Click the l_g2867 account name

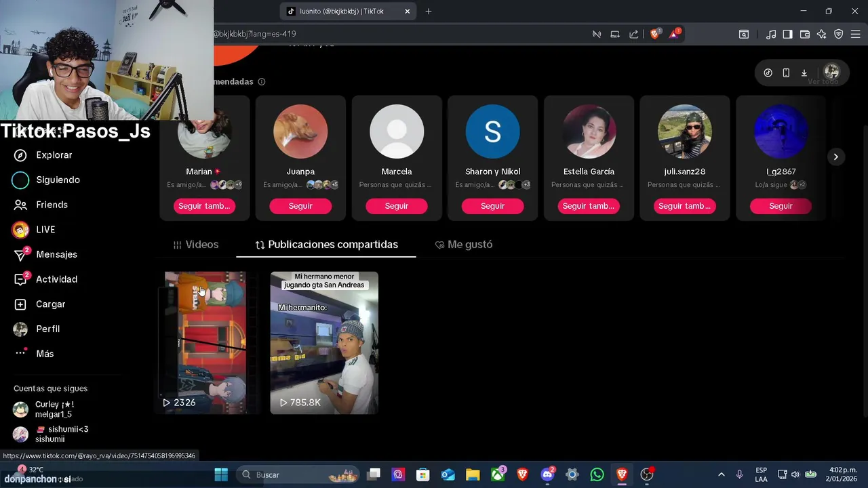pos(781,171)
